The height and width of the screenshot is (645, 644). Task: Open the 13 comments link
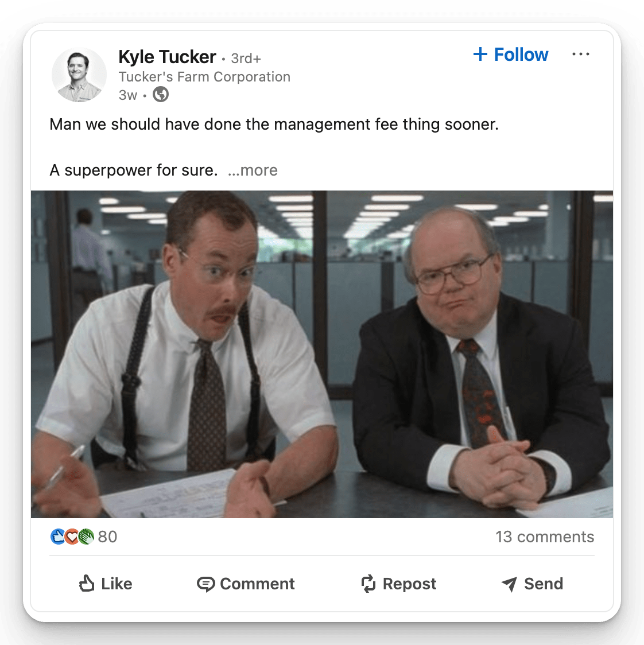click(545, 537)
